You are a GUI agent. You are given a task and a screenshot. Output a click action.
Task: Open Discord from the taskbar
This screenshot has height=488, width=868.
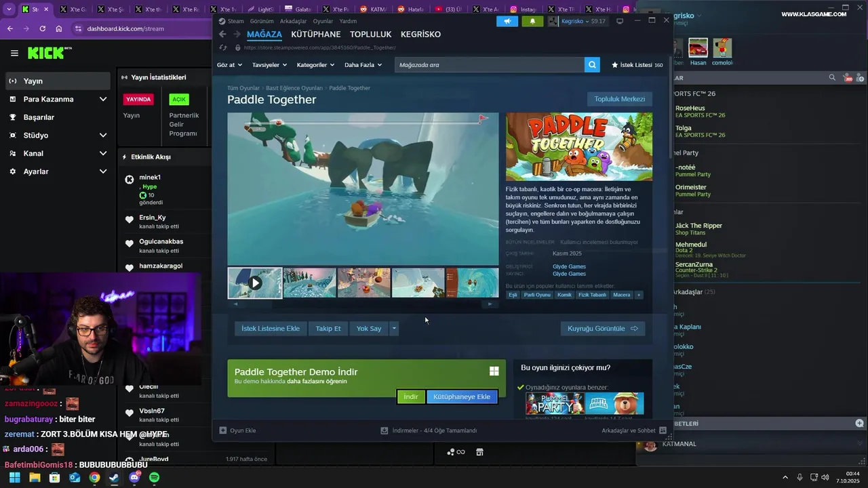click(x=134, y=478)
